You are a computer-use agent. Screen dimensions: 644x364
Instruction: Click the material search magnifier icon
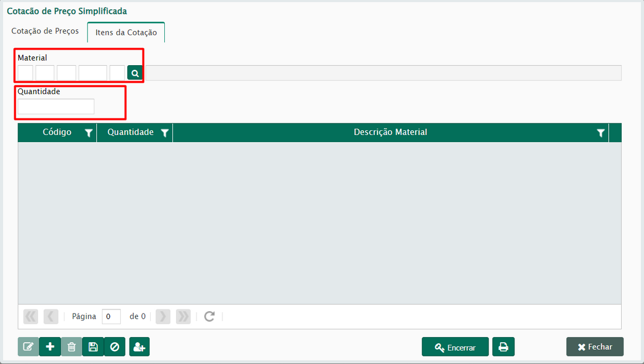(135, 73)
